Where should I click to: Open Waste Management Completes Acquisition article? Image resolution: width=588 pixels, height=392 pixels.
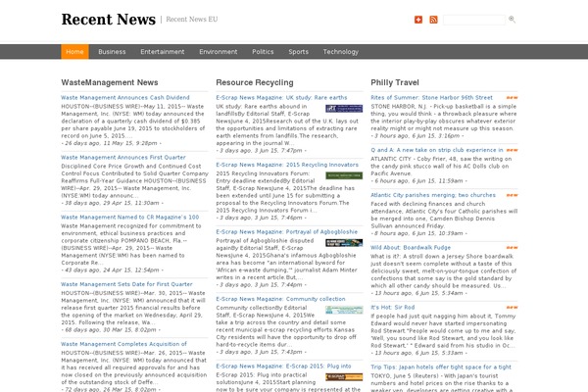coord(123,344)
